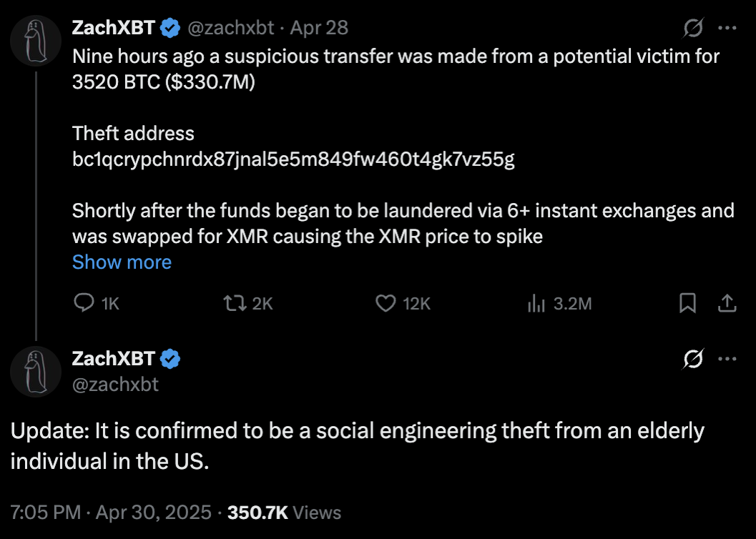Viewport: 756px width, 539px height.
Task: Share the first tweet via share icon
Action: coord(727,304)
